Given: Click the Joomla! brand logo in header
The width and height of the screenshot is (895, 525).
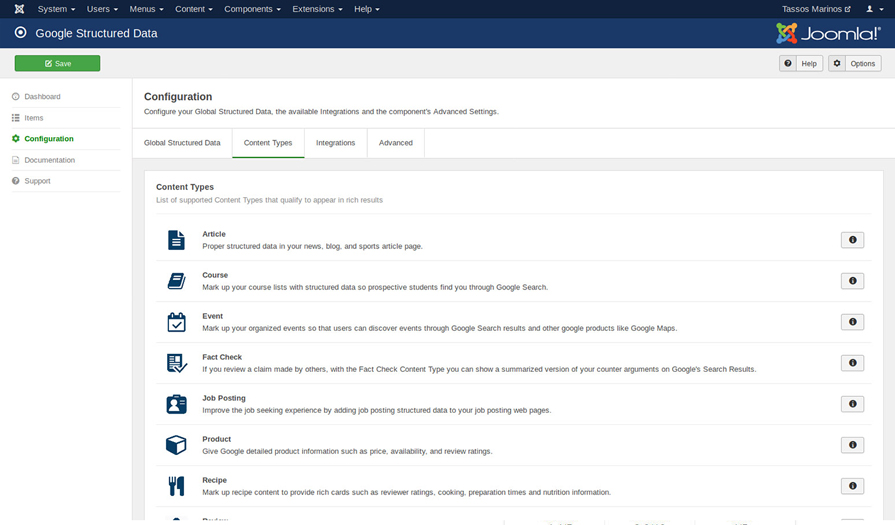Looking at the screenshot, I should (828, 34).
